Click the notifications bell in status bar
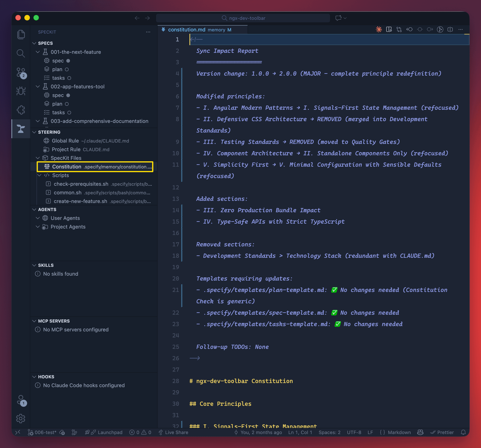Image resolution: width=481 pixels, height=448 pixels. click(463, 432)
